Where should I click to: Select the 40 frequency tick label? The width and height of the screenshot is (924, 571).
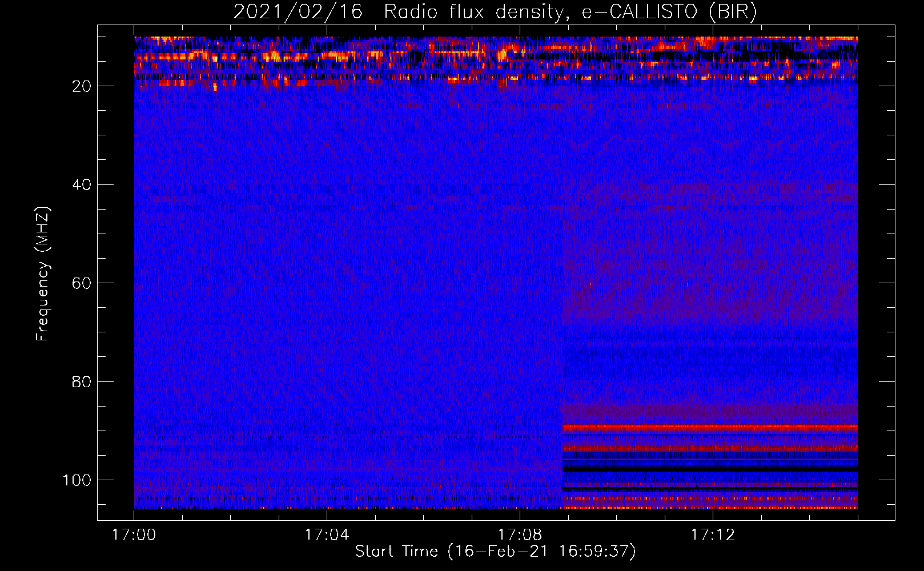[82, 185]
